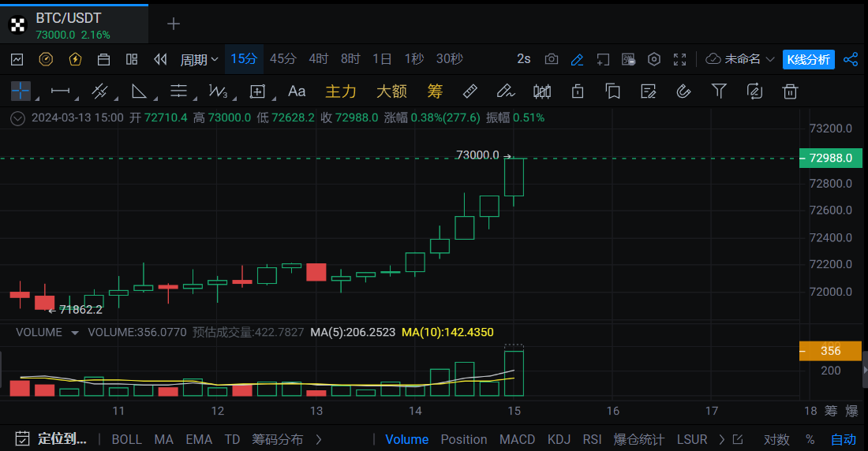Select the ruler measurement tool
Image resolution: width=868 pixels, height=451 pixels.
click(470, 91)
